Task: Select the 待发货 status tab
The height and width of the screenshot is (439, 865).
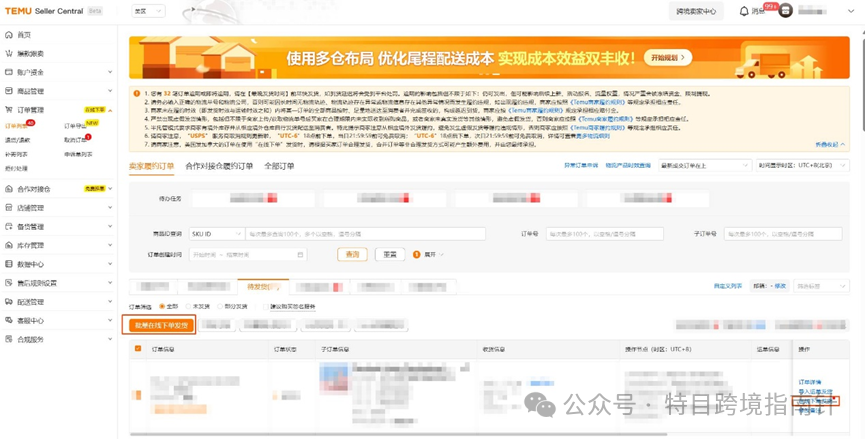Action: pyautogui.click(x=263, y=287)
